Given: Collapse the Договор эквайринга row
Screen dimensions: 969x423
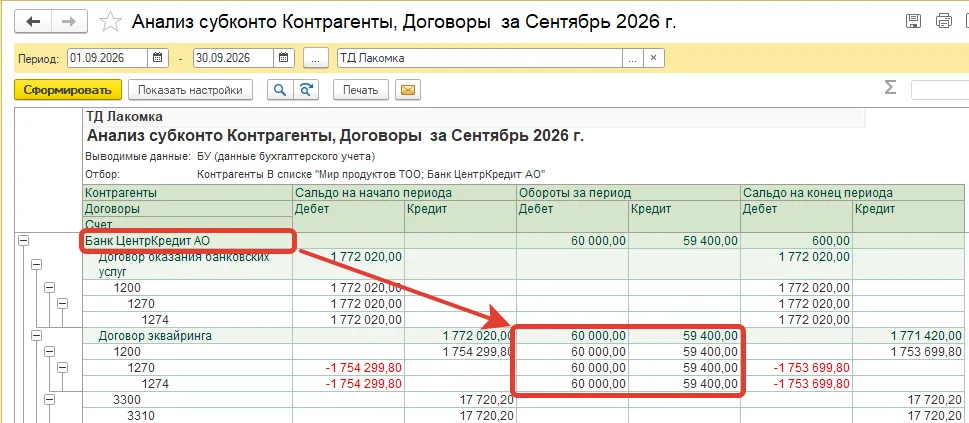Looking at the screenshot, I should [37, 335].
